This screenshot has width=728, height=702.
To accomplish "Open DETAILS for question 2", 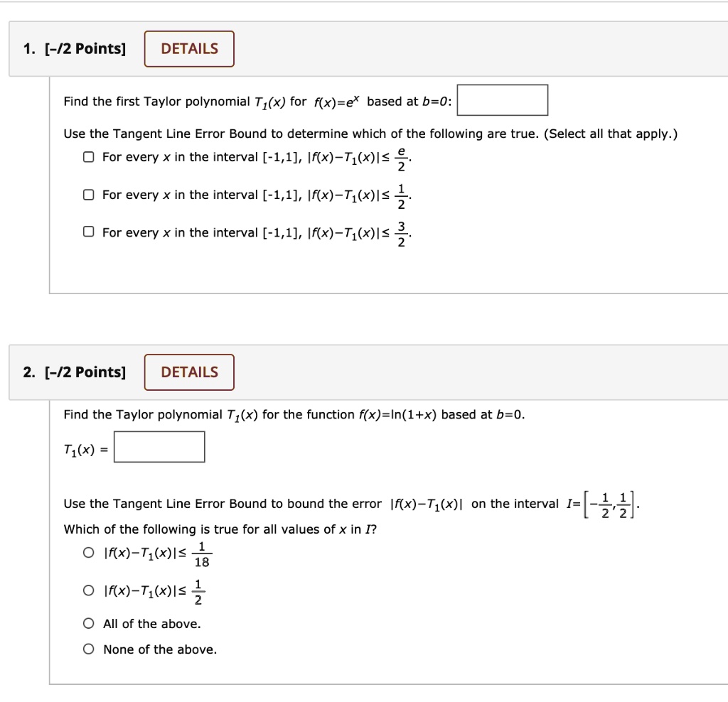I will [188, 372].
